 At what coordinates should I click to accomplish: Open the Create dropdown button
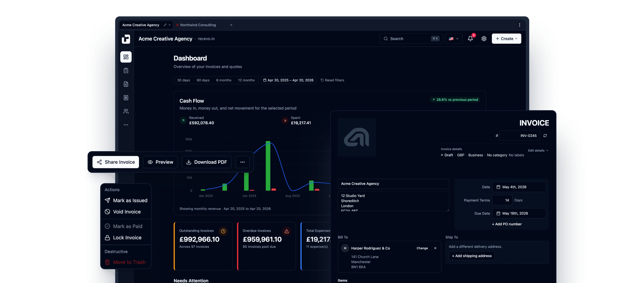pos(506,38)
